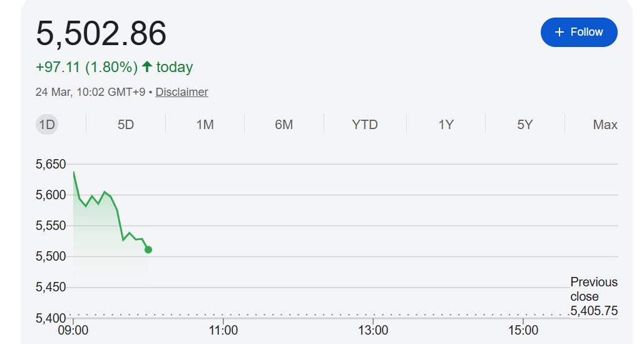Switch to the 5Y range
The height and width of the screenshot is (344, 644).
click(524, 125)
